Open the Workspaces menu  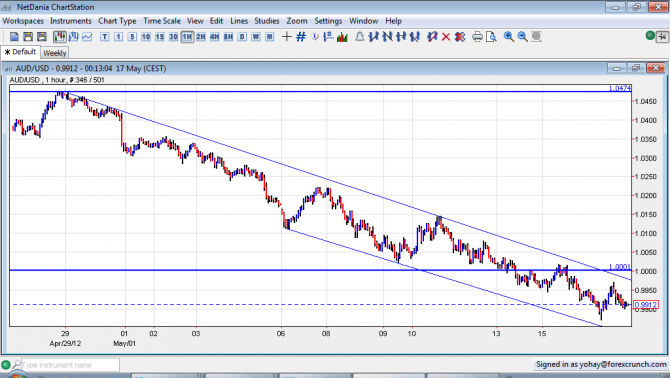pos(23,21)
